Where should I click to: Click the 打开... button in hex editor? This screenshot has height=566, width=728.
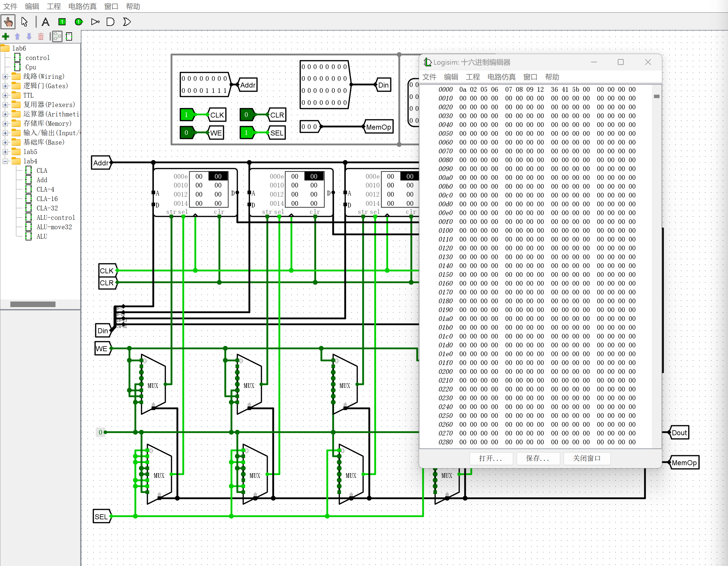[x=491, y=458]
